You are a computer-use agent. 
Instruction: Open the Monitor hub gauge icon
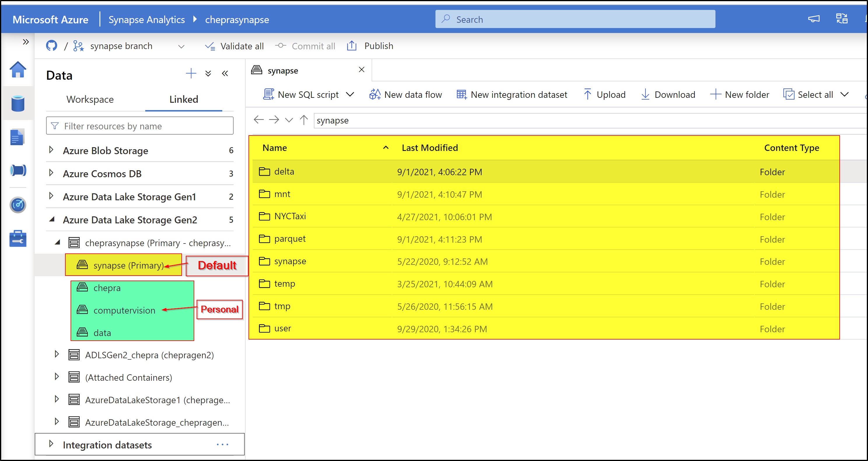pos(18,205)
